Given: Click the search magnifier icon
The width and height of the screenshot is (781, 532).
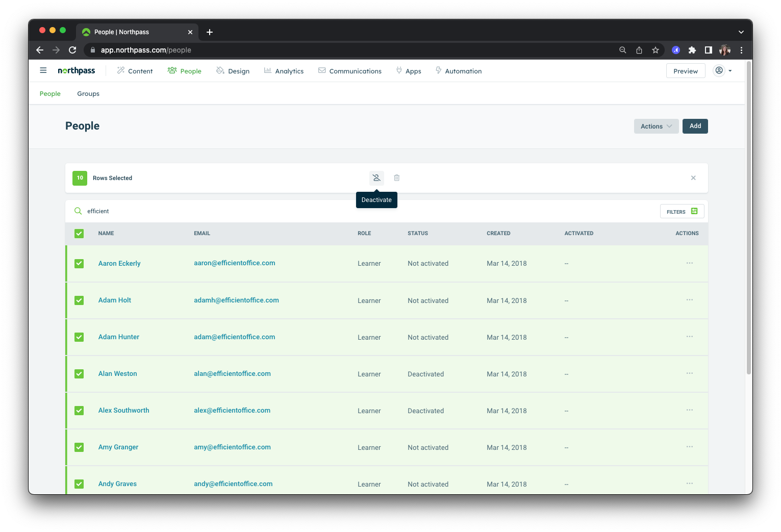Looking at the screenshot, I should (x=78, y=211).
